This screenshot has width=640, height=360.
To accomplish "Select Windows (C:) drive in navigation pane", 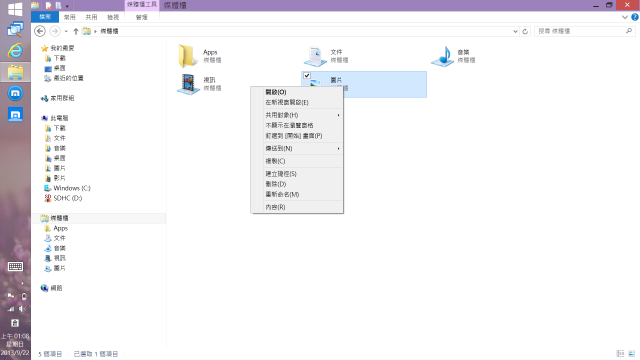I will (x=67, y=188).
